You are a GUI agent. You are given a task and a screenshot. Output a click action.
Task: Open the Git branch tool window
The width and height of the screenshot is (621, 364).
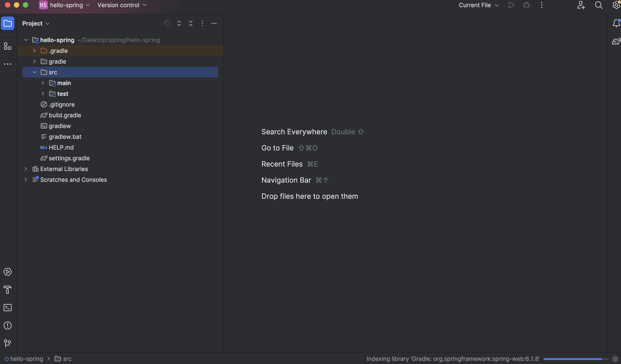(x=7, y=343)
